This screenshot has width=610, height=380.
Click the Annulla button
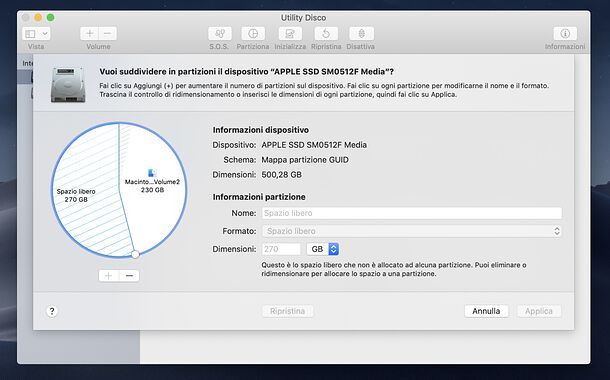tap(486, 311)
